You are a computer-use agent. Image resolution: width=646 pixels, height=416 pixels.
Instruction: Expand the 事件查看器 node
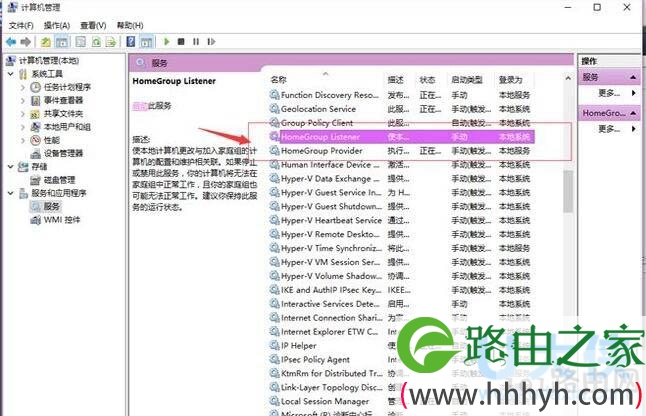click(23, 100)
